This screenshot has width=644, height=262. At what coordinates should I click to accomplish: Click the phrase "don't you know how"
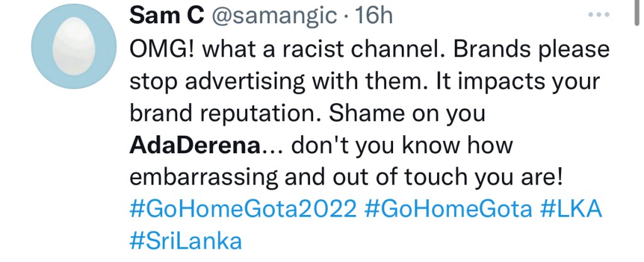[404, 146]
